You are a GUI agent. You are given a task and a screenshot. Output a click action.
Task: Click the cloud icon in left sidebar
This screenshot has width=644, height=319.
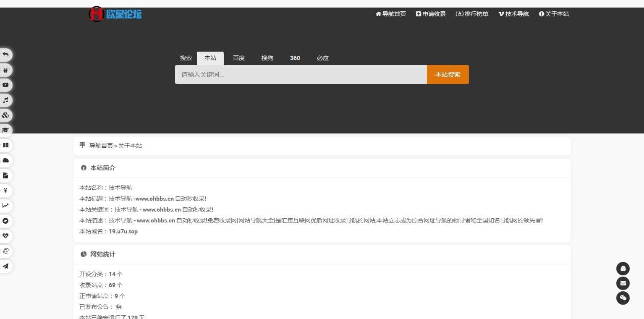pos(5,160)
